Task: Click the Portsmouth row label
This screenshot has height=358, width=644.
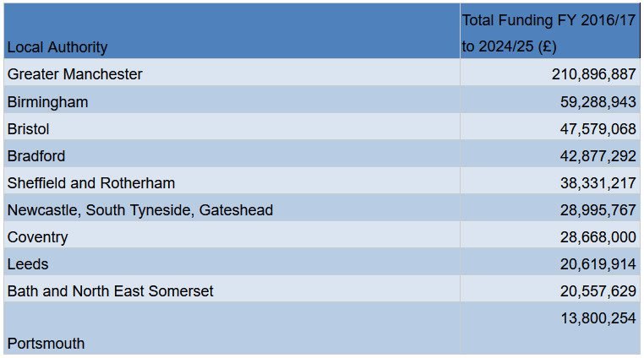Action: click(x=46, y=344)
